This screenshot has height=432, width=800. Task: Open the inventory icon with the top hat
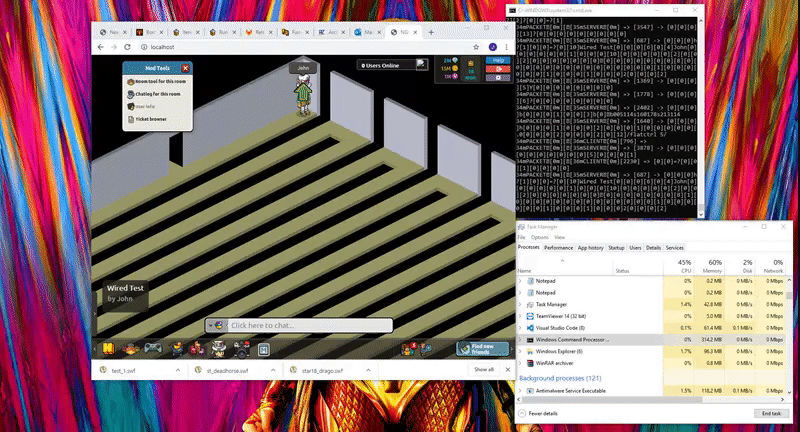pyautogui.click(x=219, y=348)
